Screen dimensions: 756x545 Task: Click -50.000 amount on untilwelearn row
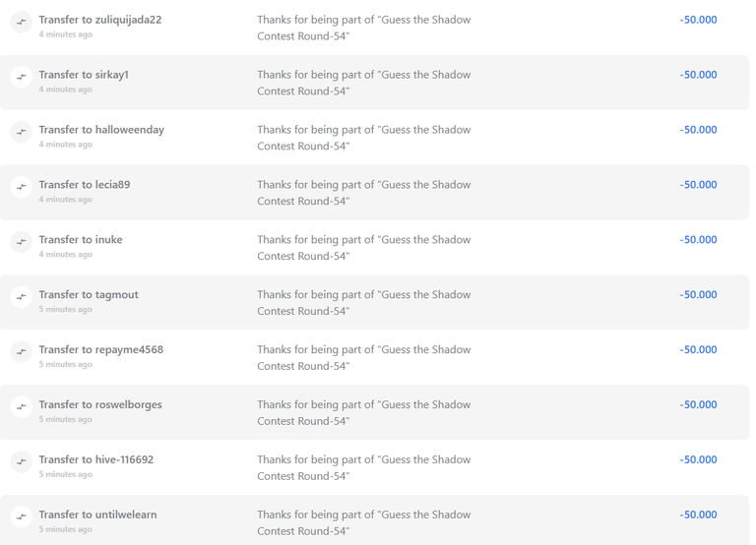pyautogui.click(x=698, y=515)
